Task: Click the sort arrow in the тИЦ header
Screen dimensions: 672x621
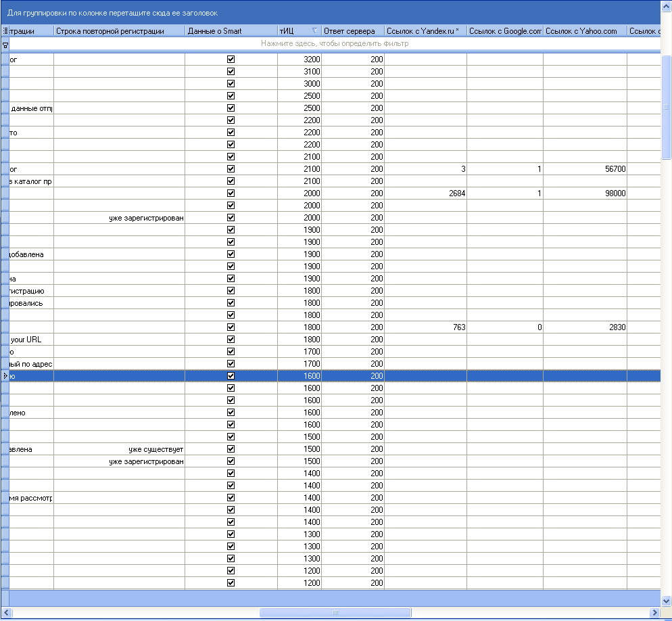Action: point(314,31)
